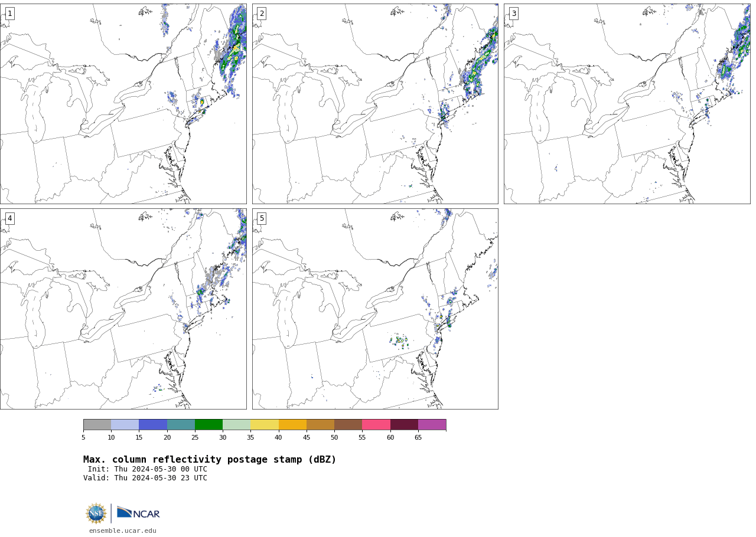The width and height of the screenshot is (756, 537).
Task: Click the panel number label 5
Action: (x=262, y=218)
